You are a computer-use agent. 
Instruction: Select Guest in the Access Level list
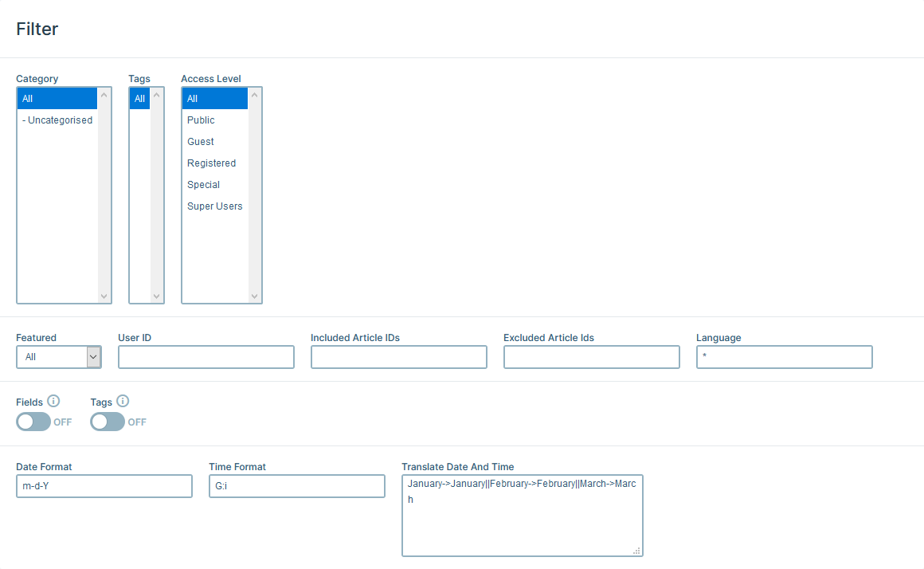[x=199, y=141]
